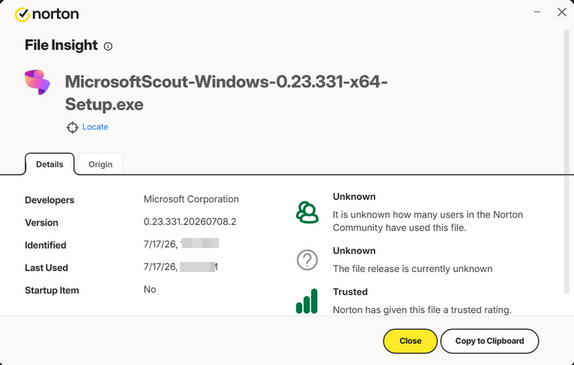This screenshot has height=365, width=574.
Task: Select the Last Used date 7/17/26
Action: click(160, 267)
